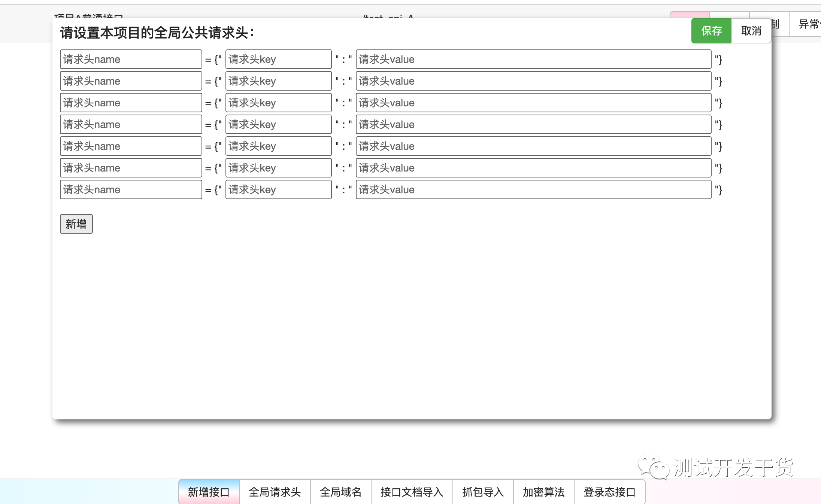The image size is (821, 504).
Task: Select the 接口文档导入 tab
Action: point(412,492)
